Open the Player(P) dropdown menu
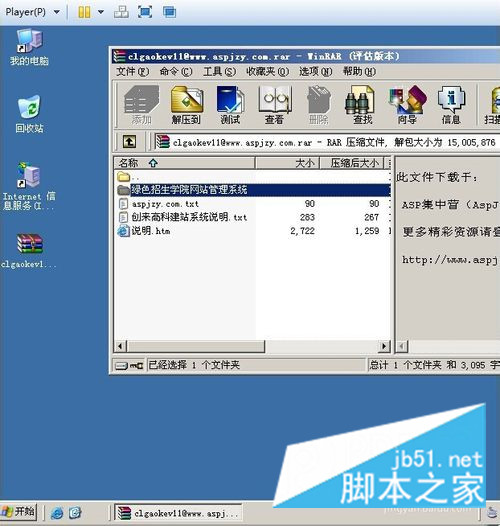Image resolution: width=500 pixels, height=526 pixels. pyautogui.click(x=32, y=12)
